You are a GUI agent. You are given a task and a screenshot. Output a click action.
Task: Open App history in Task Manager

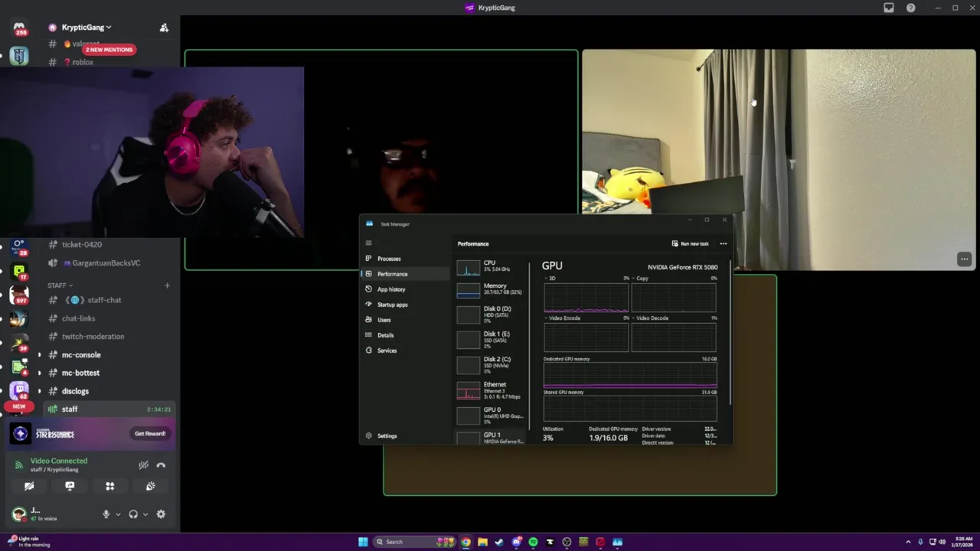click(406, 289)
